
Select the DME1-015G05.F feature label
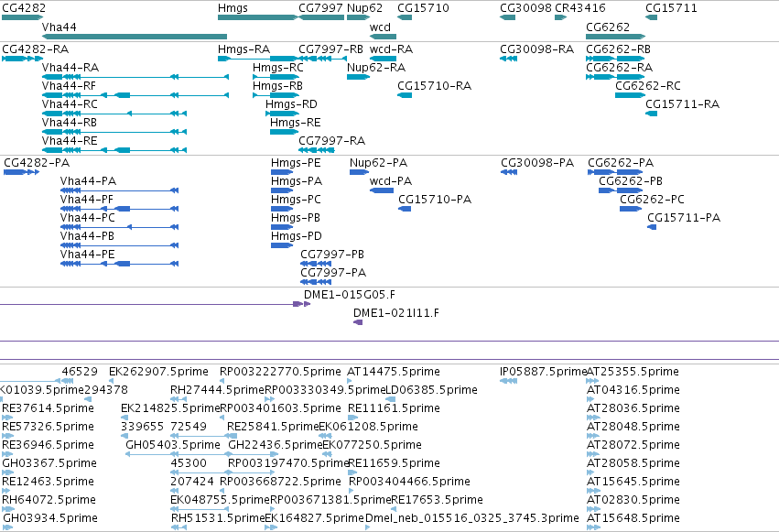[350, 295]
